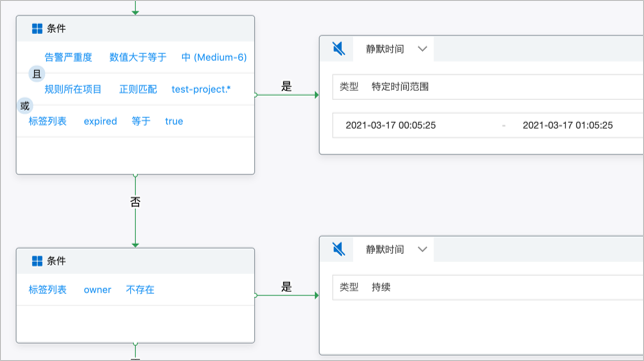Image resolution: width=644 pixels, height=361 pixels.
Task: Click the grid icon of the upper 条件 node
Action: [x=37, y=28]
